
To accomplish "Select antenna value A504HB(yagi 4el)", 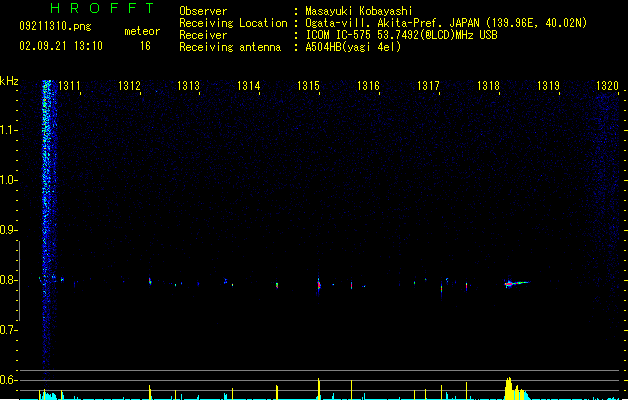I will point(353,47).
